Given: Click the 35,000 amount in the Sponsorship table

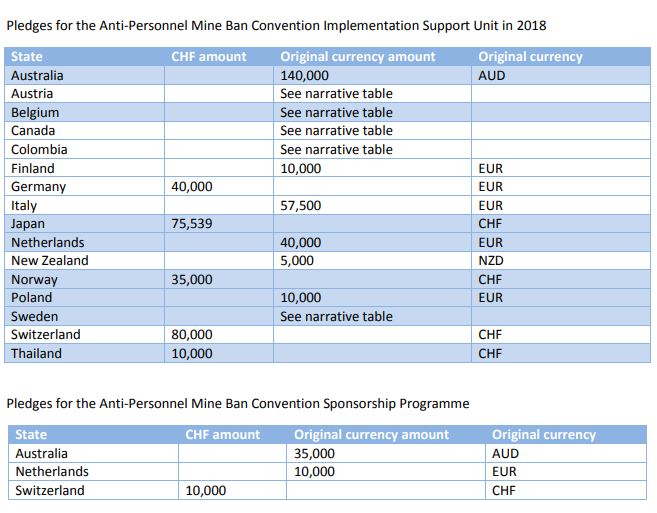Looking at the screenshot, I should 315,453.
